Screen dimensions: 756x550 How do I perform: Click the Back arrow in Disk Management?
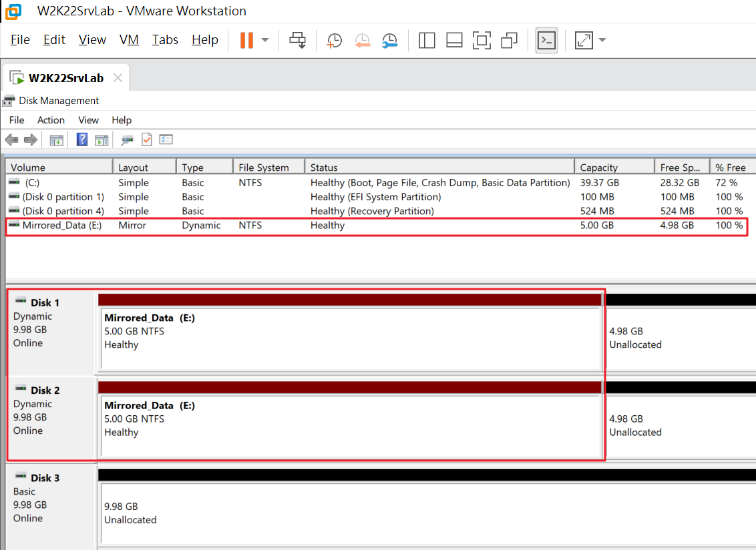(x=11, y=140)
